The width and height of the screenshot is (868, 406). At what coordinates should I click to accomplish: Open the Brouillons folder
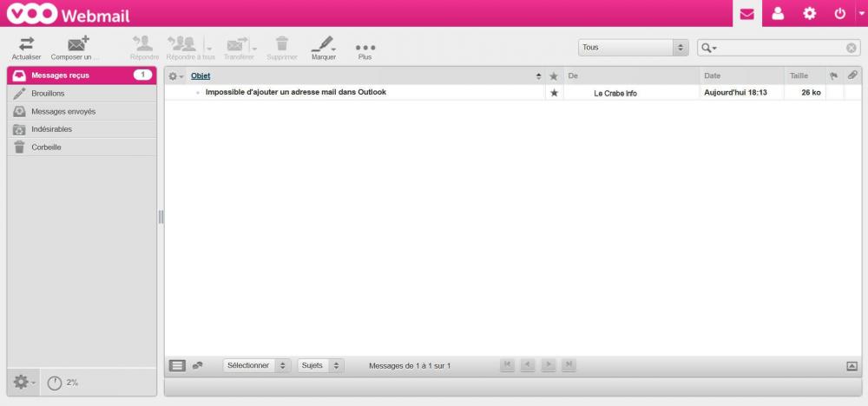pos(48,93)
